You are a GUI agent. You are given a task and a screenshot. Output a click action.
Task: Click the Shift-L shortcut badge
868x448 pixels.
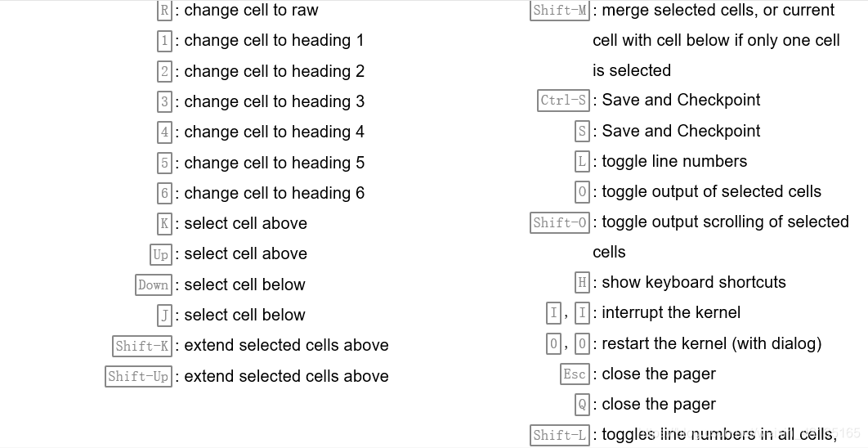pyautogui.click(x=560, y=435)
